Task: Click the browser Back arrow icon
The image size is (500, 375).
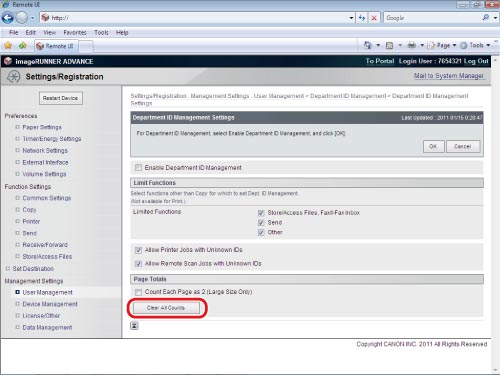Action: (8, 18)
